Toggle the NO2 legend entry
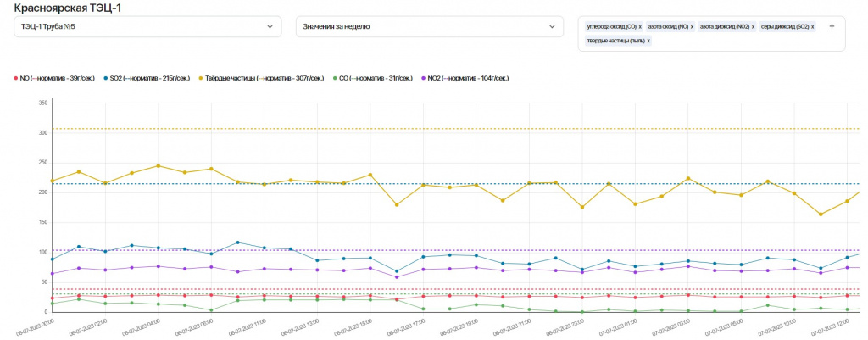This screenshot has height=340, width=868. (x=466, y=78)
